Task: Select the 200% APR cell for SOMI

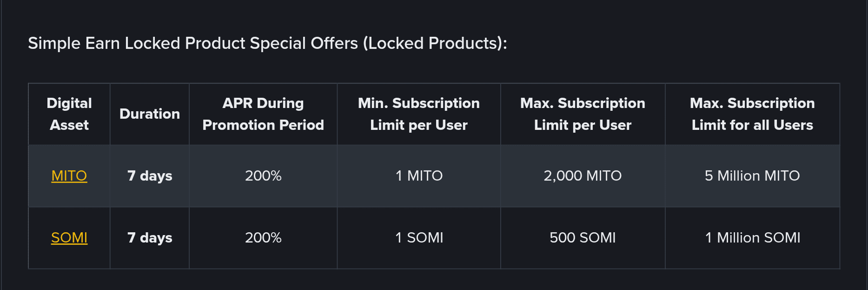Action: [x=263, y=238]
